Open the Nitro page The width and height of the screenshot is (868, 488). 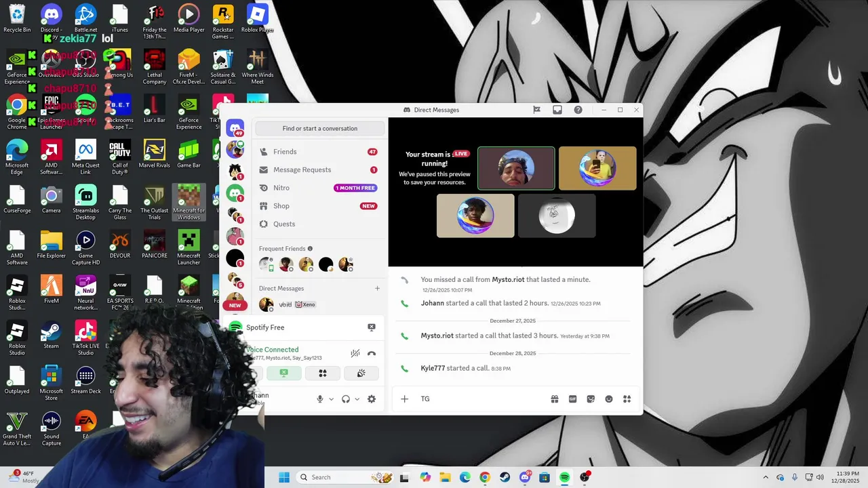point(319,188)
